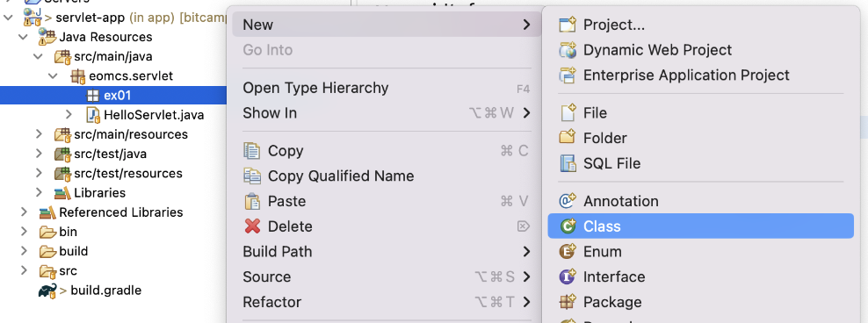Click the new File icon in the submenu
Image resolution: width=868 pixels, height=323 pixels.
(568, 113)
